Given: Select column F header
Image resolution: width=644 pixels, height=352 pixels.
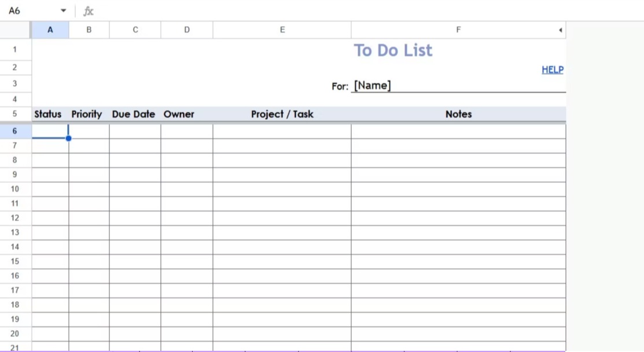Looking at the screenshot, I should [x=458, y=30].
